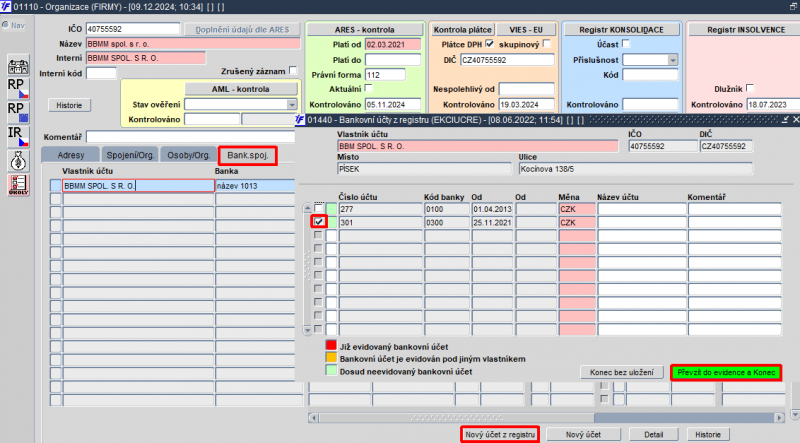Click the main horizontal scrollbar thumb

point(457,417)
